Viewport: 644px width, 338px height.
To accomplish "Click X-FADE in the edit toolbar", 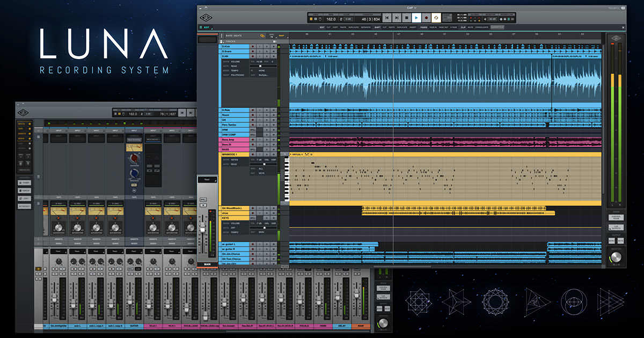I will tap(453, 27).
